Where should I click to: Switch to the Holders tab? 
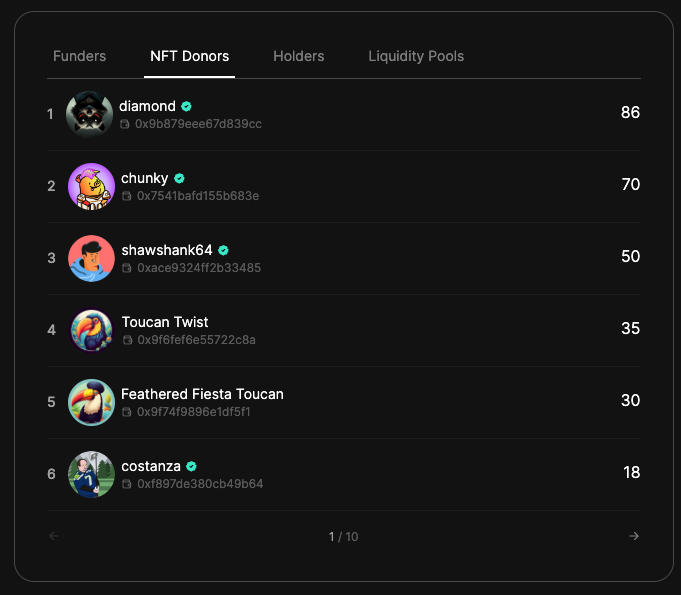tap(298, 56)
